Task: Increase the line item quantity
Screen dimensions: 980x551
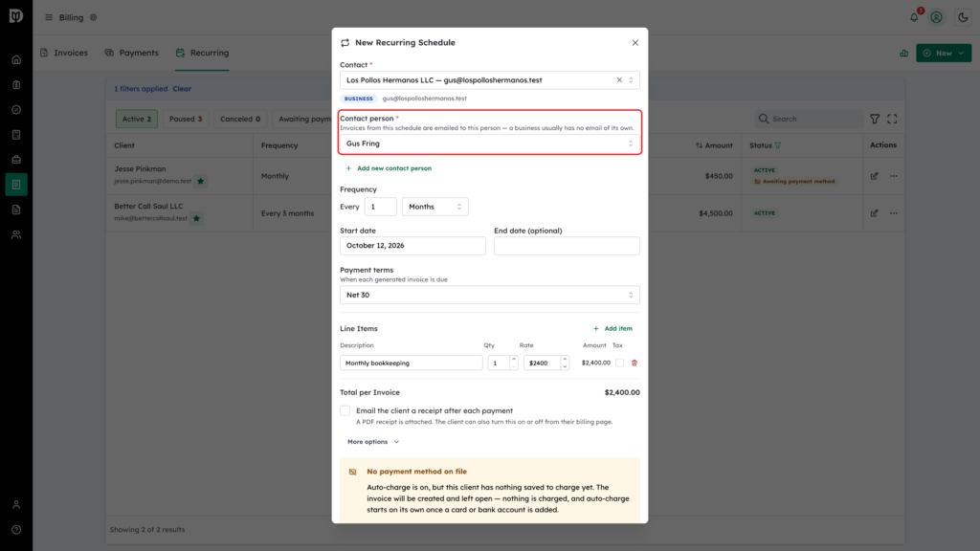Action: coord(514,360)
